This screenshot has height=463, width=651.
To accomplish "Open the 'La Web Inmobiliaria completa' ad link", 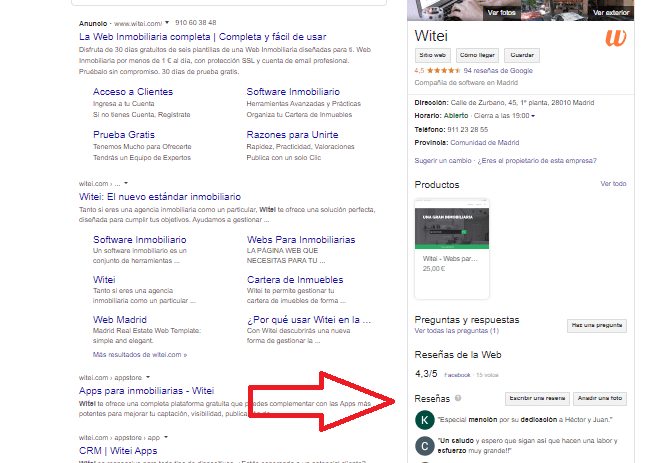I will coord(203,37).
